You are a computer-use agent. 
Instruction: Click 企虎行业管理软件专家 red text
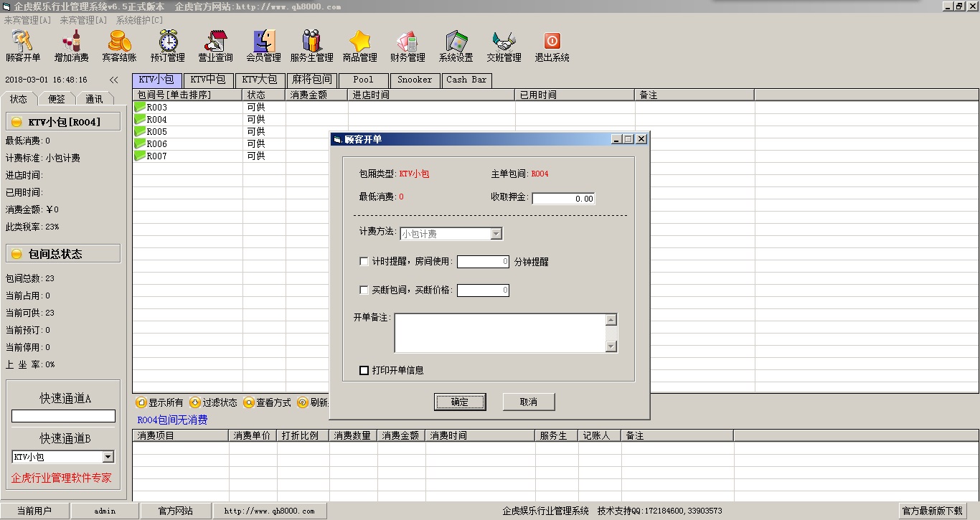pyautogui.click(x=62, y=478)
